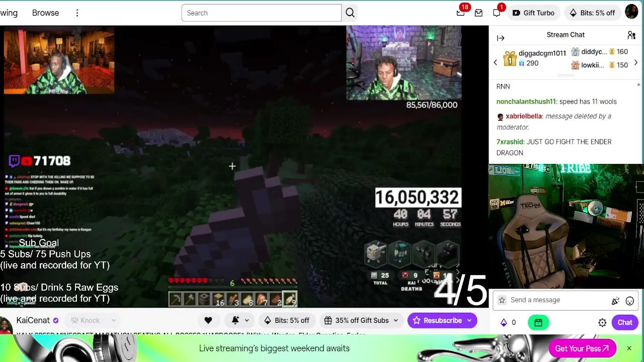
Task: Open the Browse tab
Action: pos(45,13)
